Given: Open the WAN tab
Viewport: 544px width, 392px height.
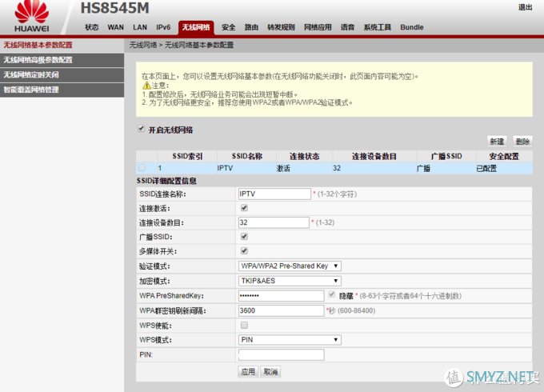Looking at the screenshot, I should tap(115, 27).
